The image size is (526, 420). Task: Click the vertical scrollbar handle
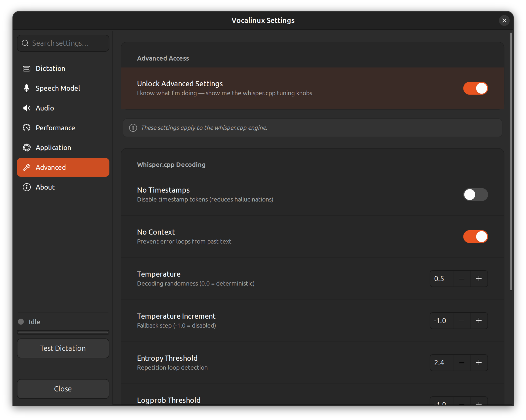click(x=511, y=161)
